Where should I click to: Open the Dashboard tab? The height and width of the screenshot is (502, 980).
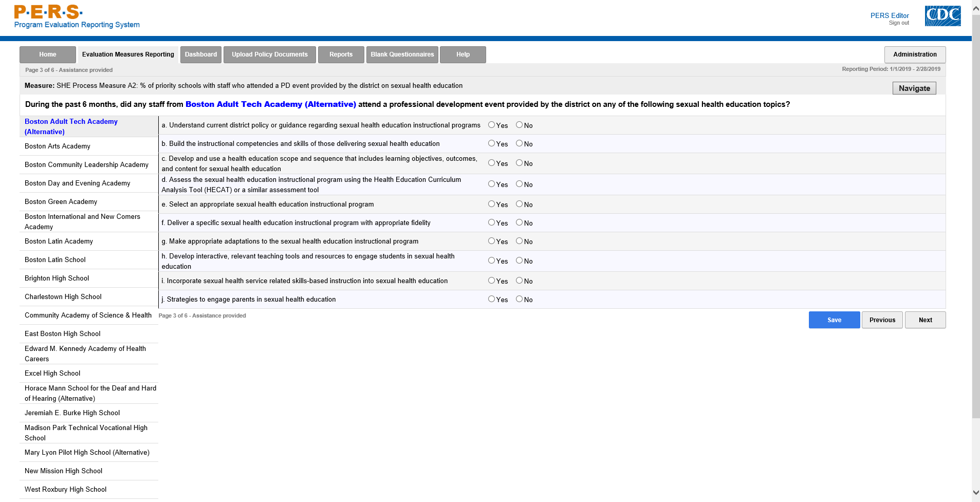tap(201, 54)
